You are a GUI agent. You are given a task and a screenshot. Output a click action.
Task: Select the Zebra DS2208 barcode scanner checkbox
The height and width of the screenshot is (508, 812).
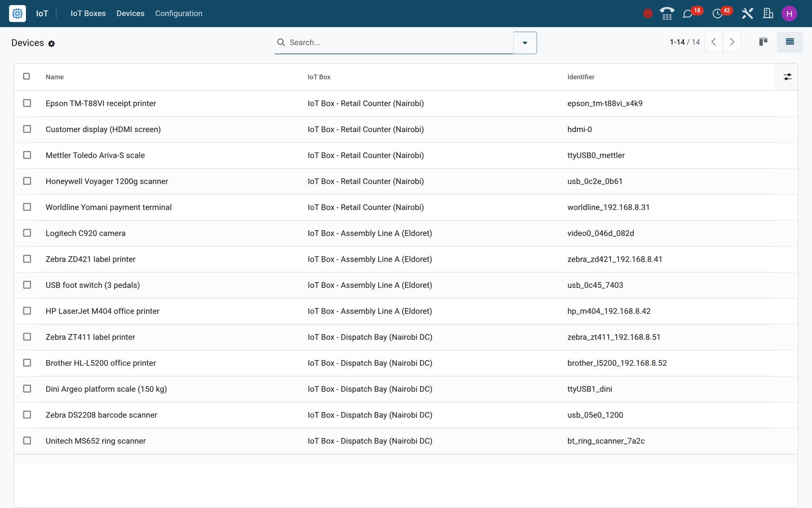(x=27, y=414)
